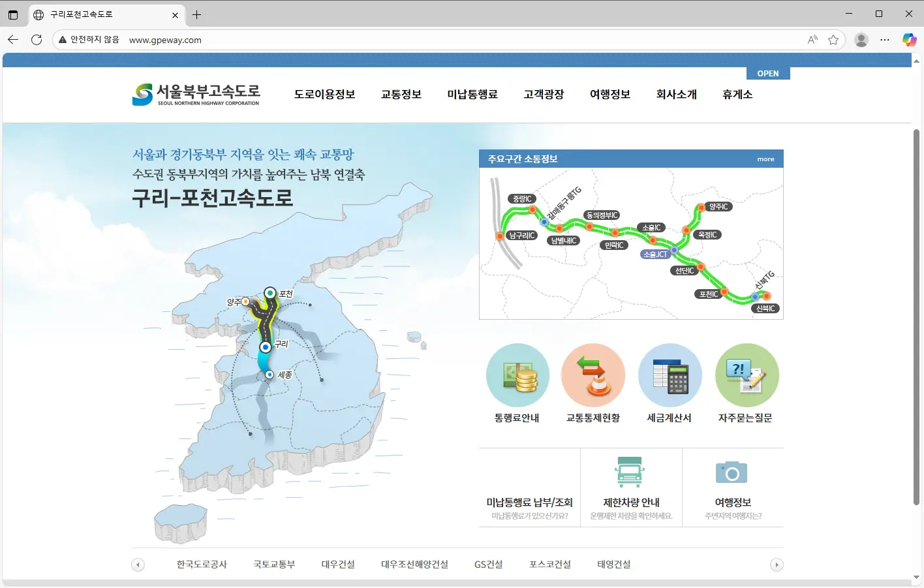Open 통행료안내 coins icon
This screenshot has height=588, width=924.
click(x=517, y=375)
